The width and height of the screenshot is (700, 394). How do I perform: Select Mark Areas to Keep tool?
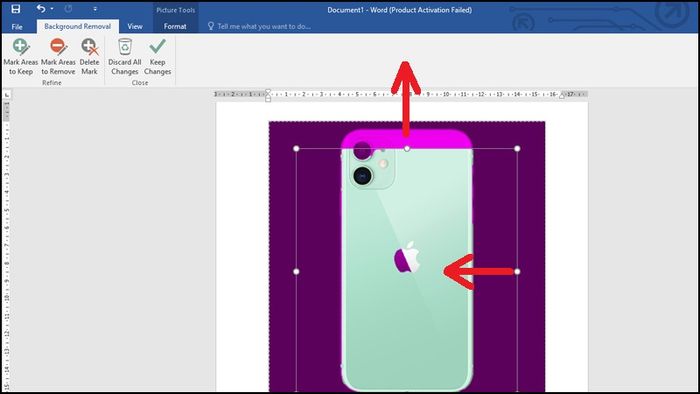(21, 57)
